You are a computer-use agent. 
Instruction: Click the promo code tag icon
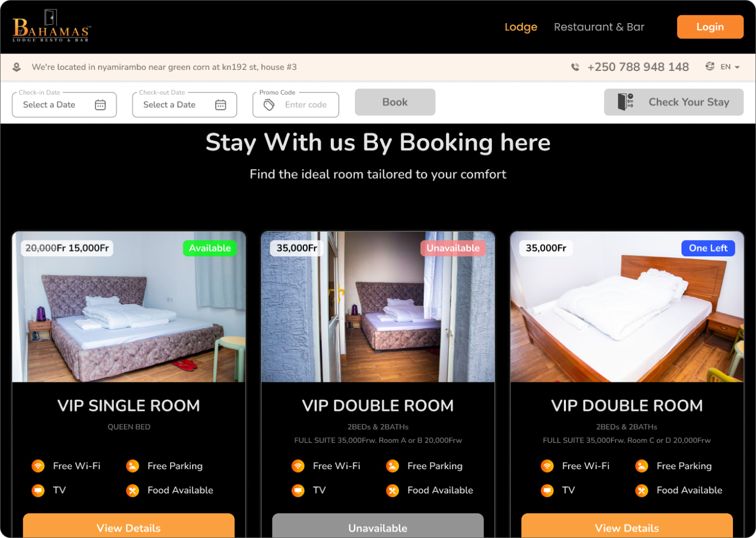[x=269, y=105]
